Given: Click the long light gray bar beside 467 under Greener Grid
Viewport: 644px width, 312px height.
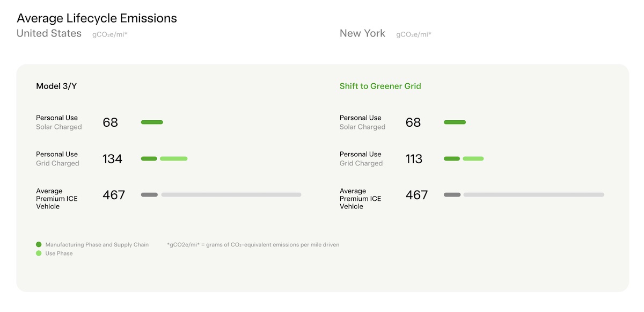Looking at the screenshot, I should pyautogui.click(x=534, y=194).
